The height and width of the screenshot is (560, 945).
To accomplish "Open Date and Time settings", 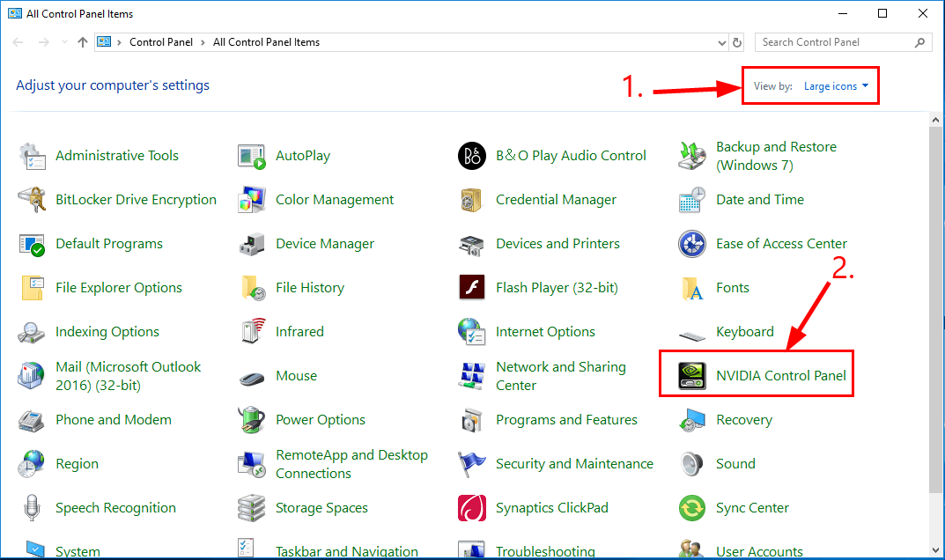I will pos(758,199).
